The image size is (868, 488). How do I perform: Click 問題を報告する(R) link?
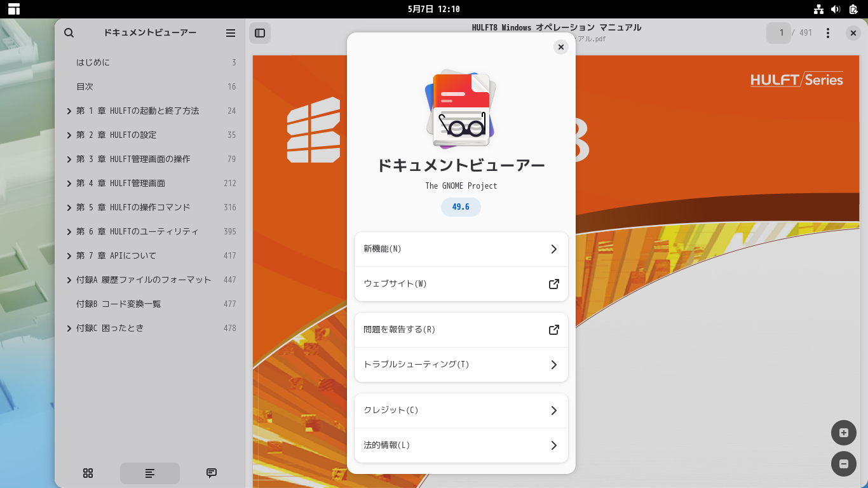pyautogui.click(x=461, y=330)
